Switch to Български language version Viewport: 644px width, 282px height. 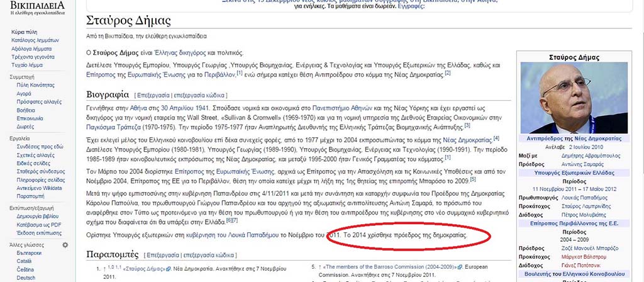29,253
